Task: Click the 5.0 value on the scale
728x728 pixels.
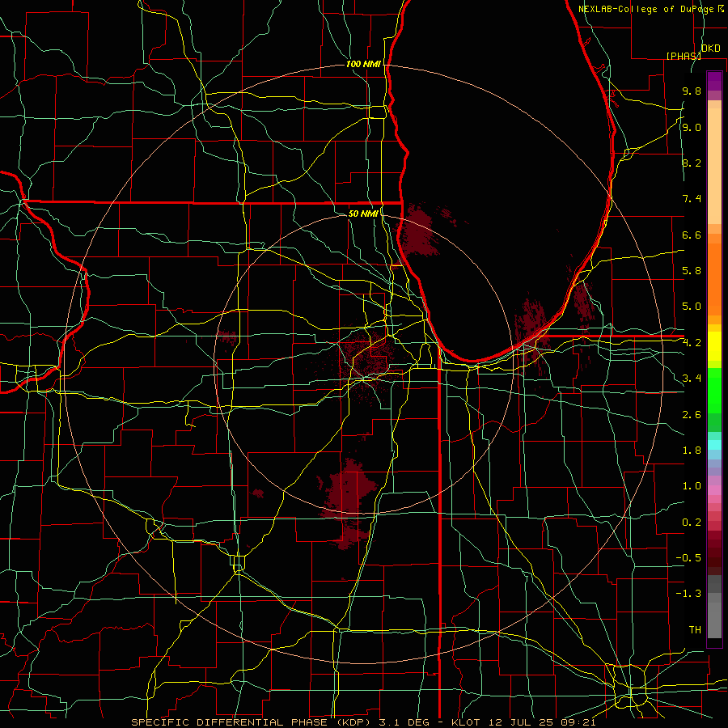Action: point(692,307)
